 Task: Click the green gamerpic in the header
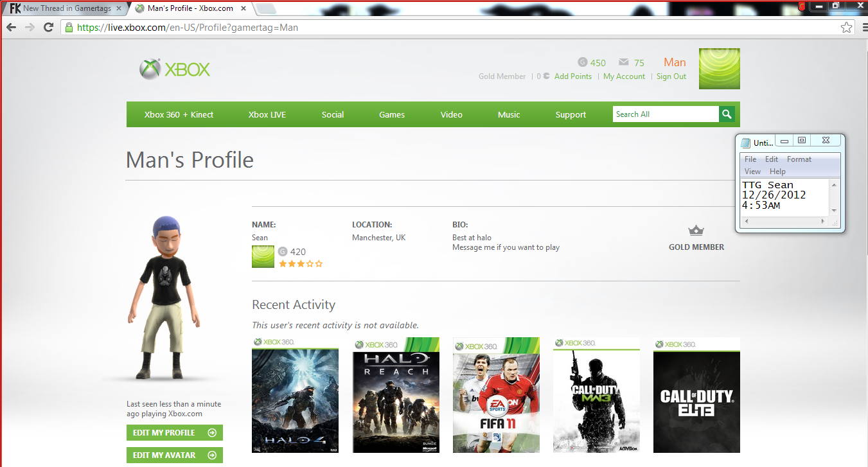pos(720,69)
